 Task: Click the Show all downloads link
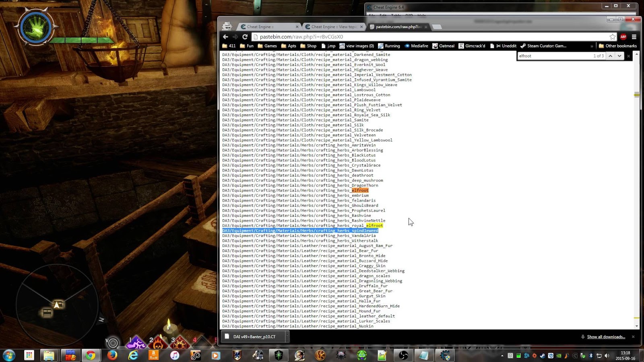coord(606,337)
